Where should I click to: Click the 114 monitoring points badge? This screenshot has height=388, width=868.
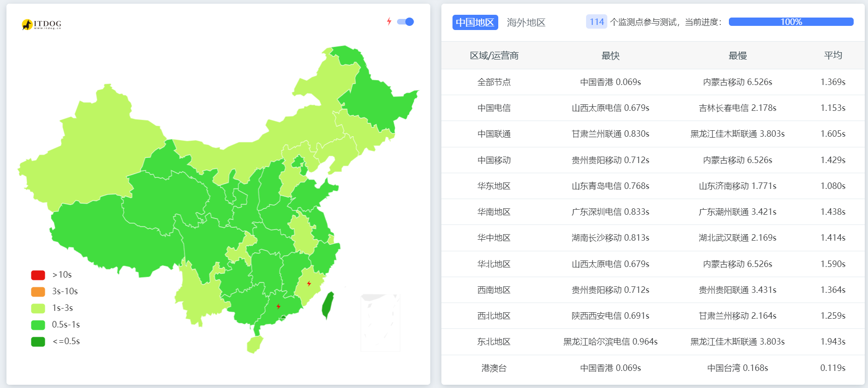596,22
